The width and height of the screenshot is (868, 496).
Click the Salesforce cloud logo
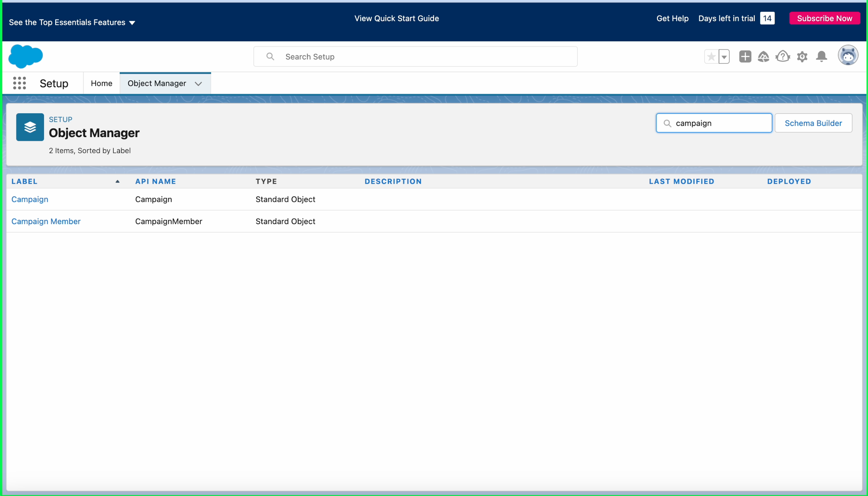pos(26,56)
